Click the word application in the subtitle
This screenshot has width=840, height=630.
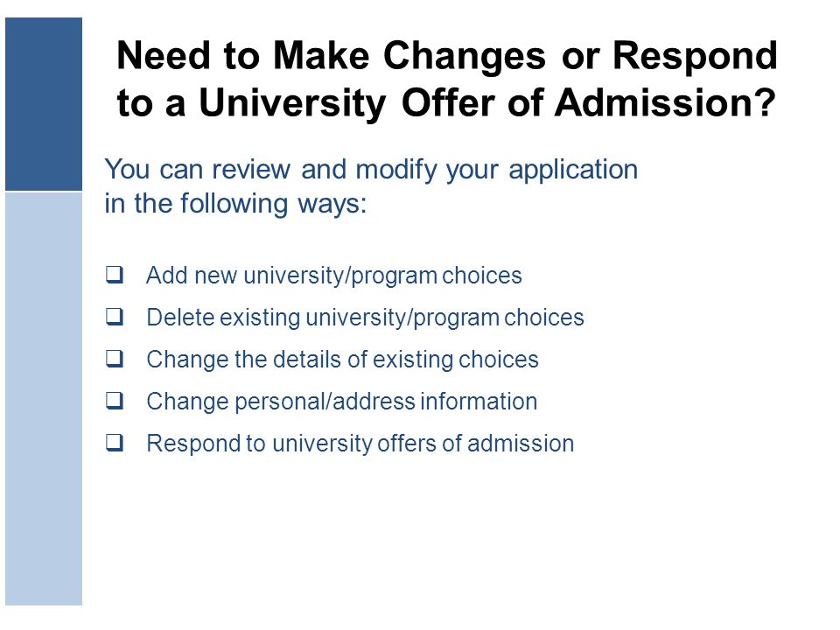point(573,171)
